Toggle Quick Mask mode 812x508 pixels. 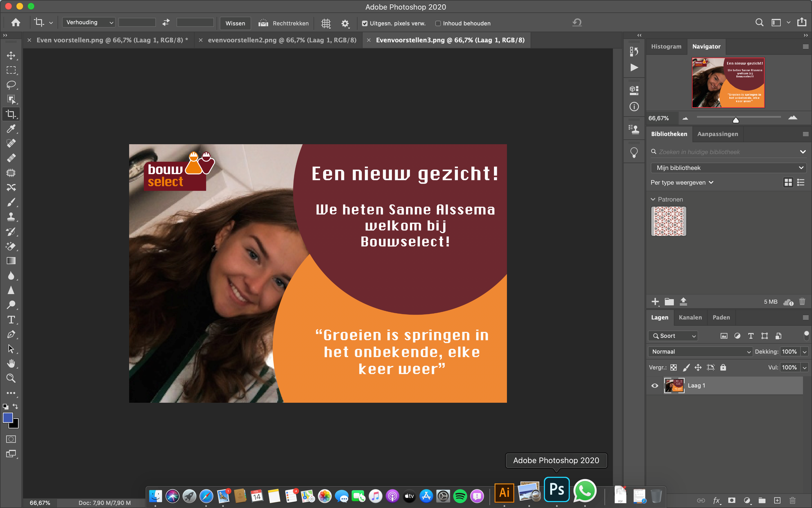pyautogui.click(x=11, y=439)
